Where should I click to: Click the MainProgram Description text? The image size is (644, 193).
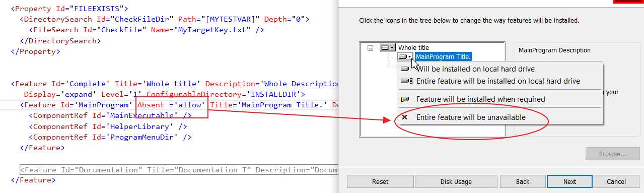pos(554,50)
